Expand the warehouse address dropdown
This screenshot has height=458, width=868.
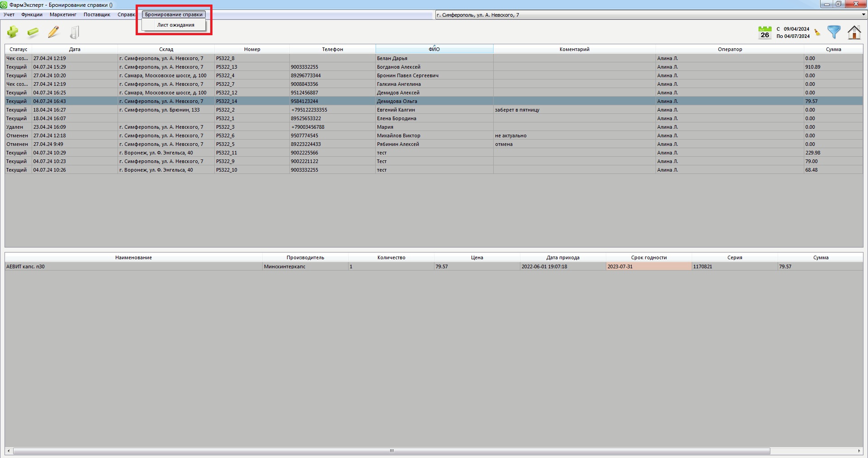coord(863,15)
